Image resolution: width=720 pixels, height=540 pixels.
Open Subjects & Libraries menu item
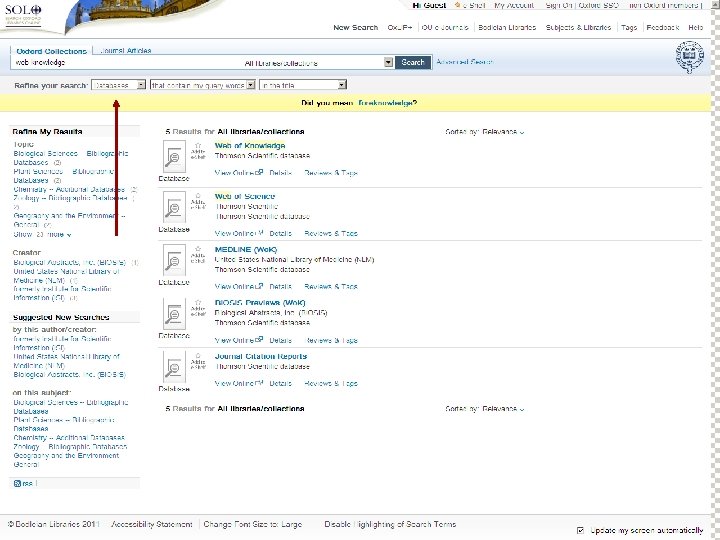coord(578,28)
